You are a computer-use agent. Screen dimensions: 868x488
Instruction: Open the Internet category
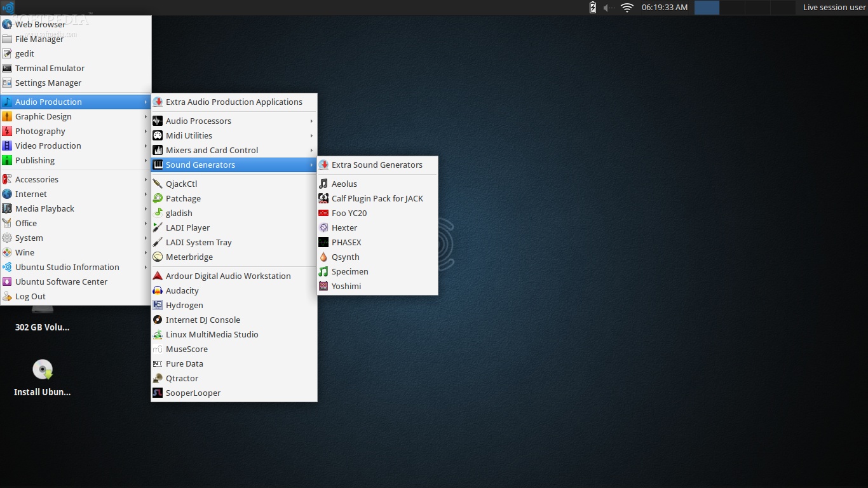[76, 194]
